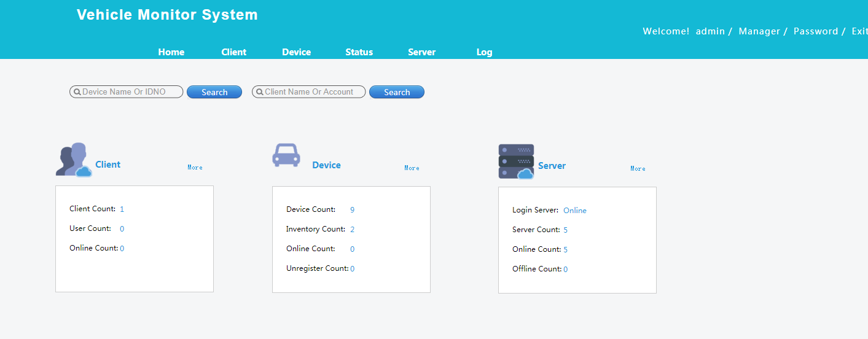Click the Offline Count value
868x339 pixels.
566,270
